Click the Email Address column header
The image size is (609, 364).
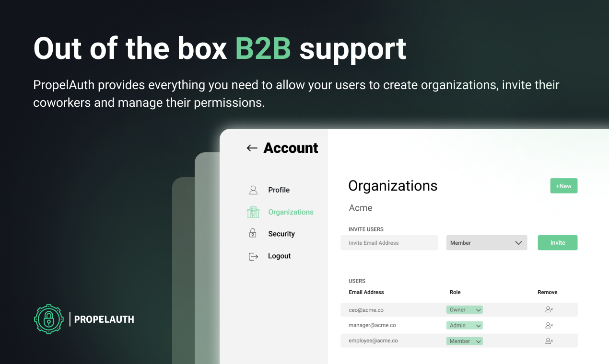pyautogui.click(x=366, y=292)
